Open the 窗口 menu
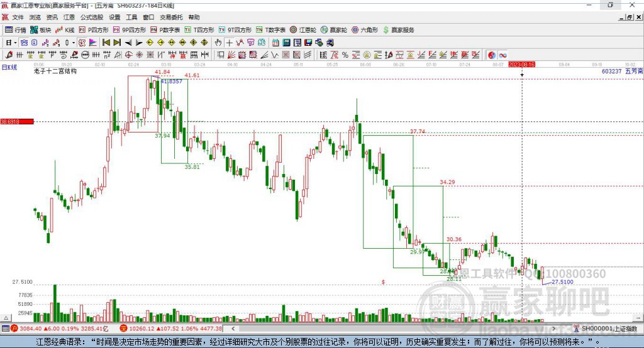The width and height of the screenshot is (644, 348). coord(148,17)
